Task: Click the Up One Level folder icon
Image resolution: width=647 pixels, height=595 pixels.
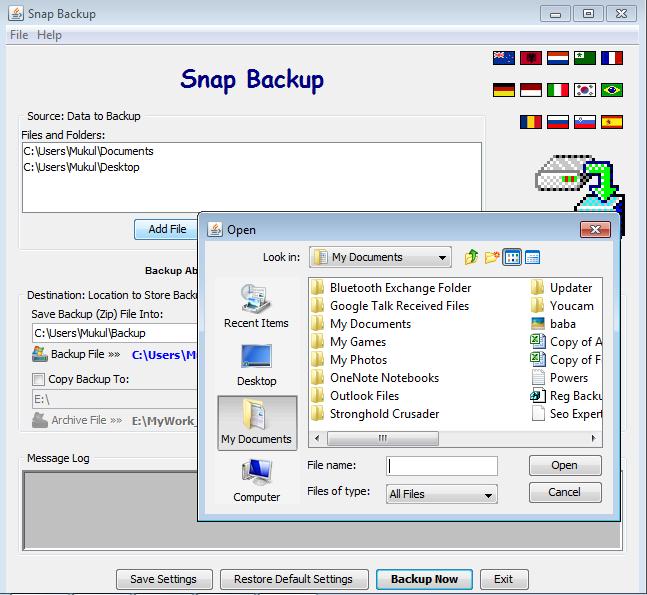Action: point(472,257)
